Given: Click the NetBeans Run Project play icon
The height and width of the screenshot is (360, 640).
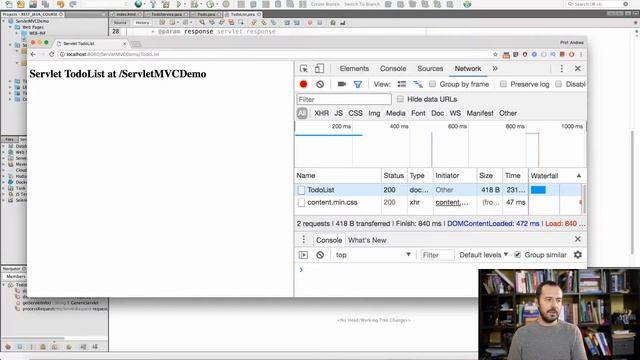Looking at the screenshot, I should pyautogui.click(x=178, y=4).
